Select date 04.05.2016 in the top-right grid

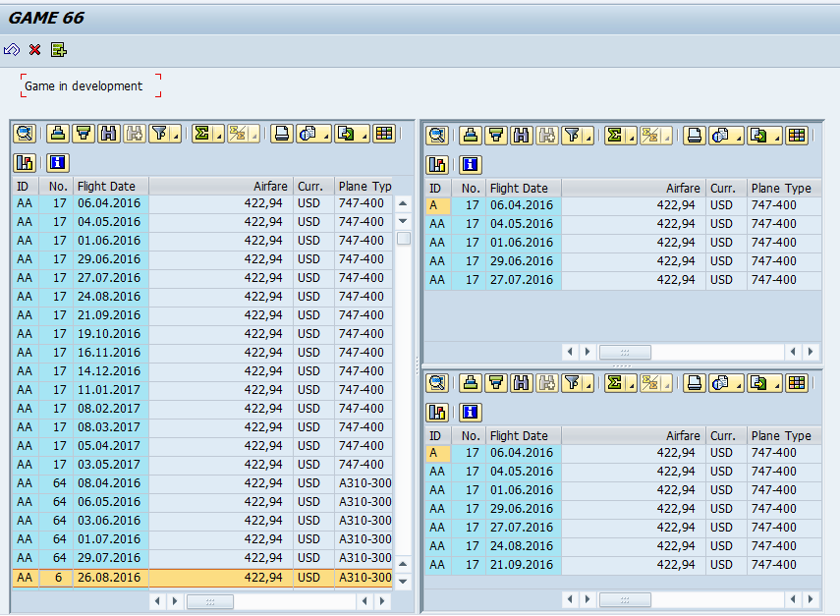[x=522, y=224]
